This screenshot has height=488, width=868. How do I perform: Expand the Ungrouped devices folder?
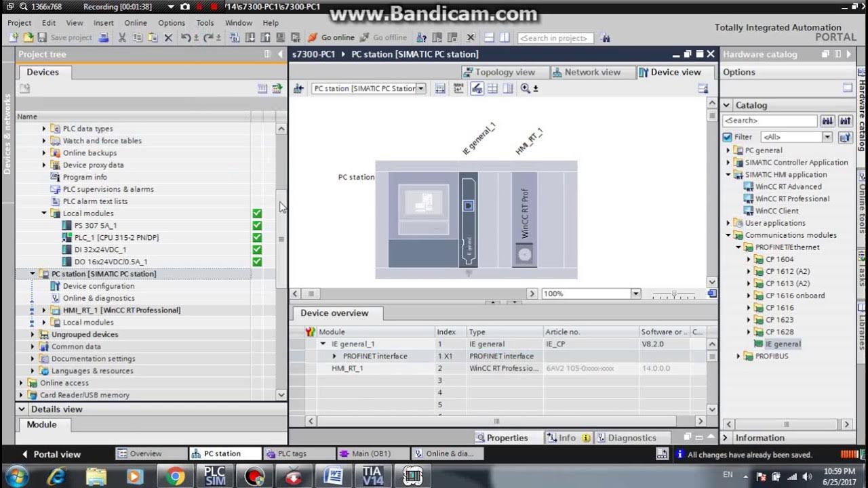pyautogui.click(x=33, y=335)
